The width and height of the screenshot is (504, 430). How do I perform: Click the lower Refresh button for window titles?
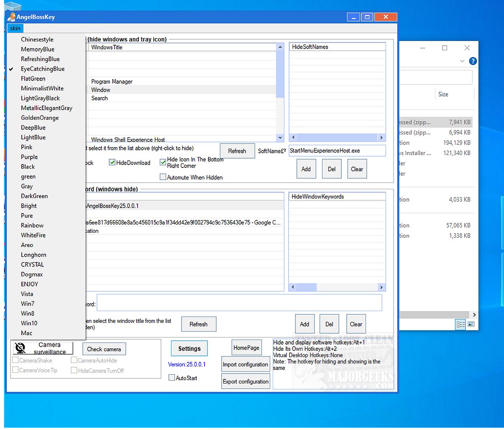199,324
